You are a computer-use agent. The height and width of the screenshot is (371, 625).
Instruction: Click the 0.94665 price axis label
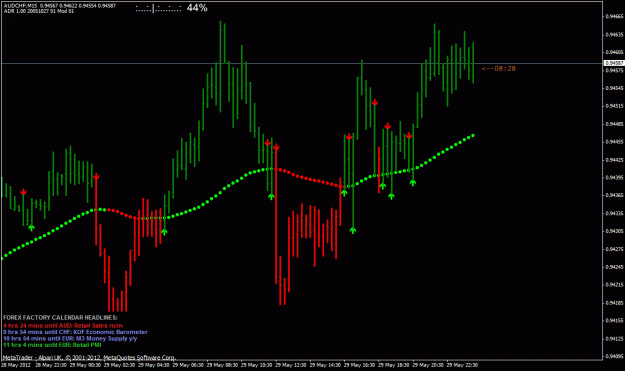tap(614, 16)
